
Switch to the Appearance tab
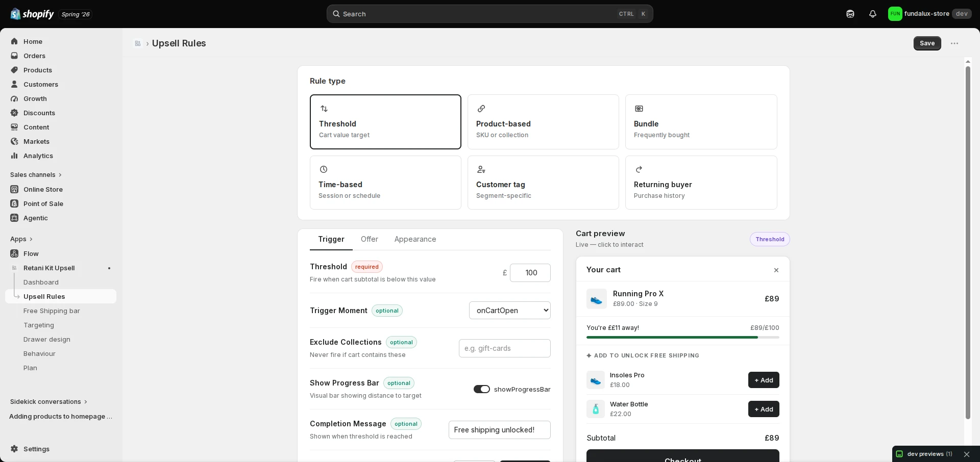pos(415,239)
